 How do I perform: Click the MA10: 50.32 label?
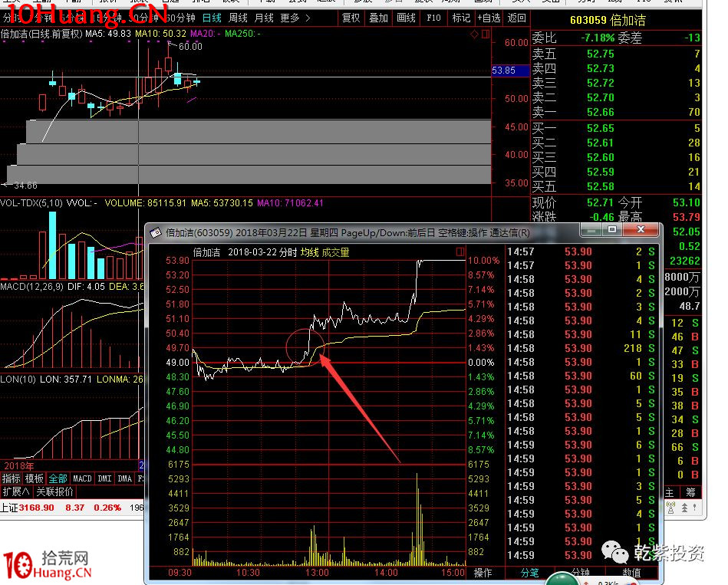click(160, 34)
